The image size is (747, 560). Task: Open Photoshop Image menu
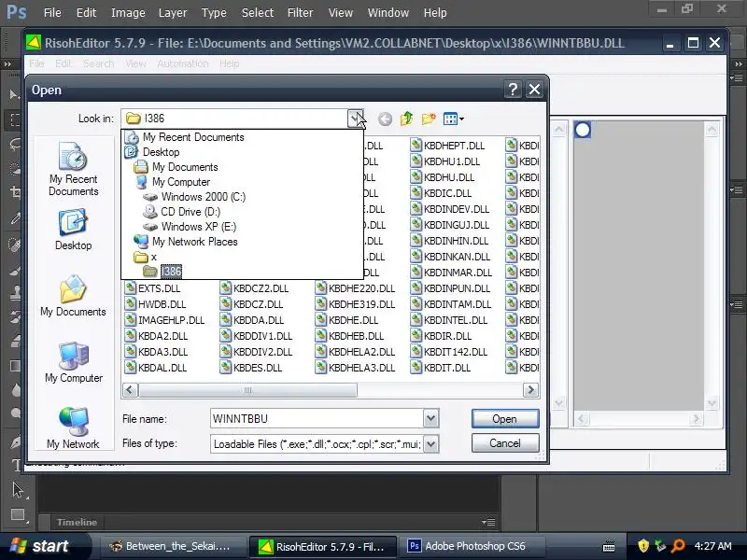(x=128, y=13)
